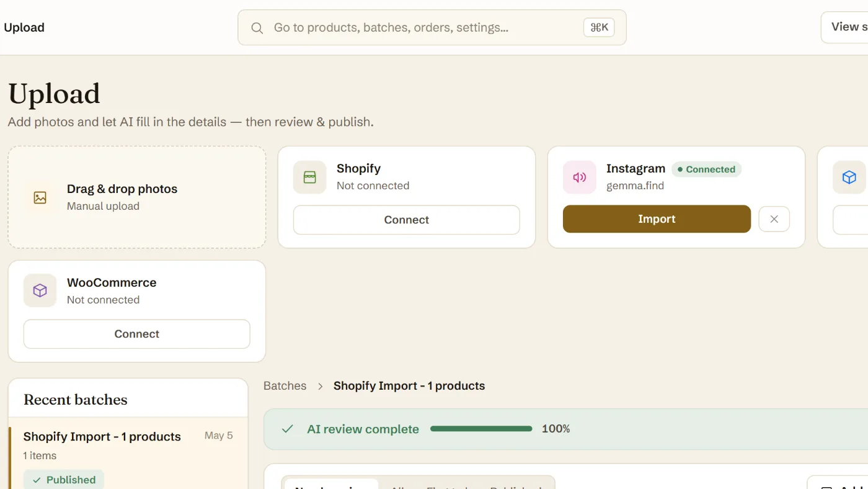Disconnect Instagram with the X button
This screenshot has width=868, height=489.
click(774, 219)
